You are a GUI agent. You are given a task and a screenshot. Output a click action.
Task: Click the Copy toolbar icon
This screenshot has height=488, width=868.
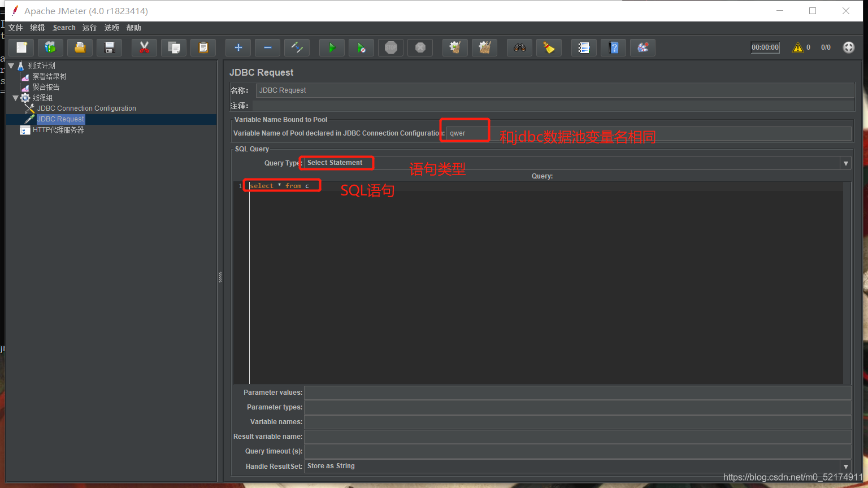(x=173, y=47)
